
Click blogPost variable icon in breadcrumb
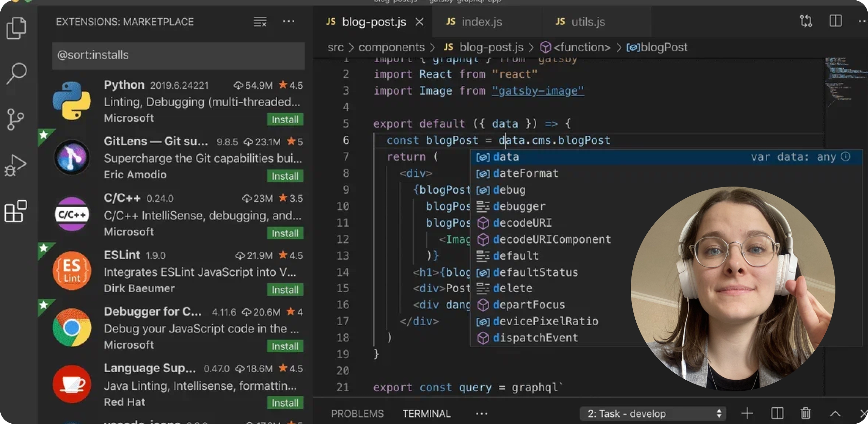coord(633,47)
